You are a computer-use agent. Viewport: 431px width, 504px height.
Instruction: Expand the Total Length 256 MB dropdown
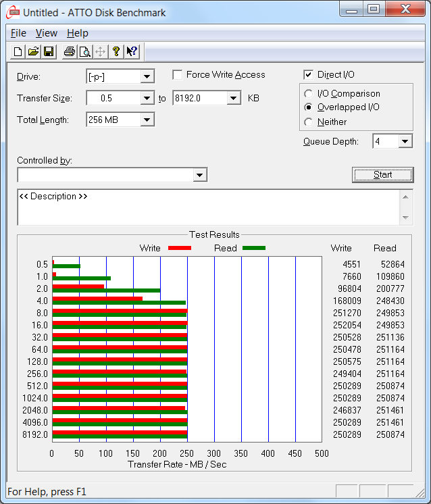[x=147, y=120]
